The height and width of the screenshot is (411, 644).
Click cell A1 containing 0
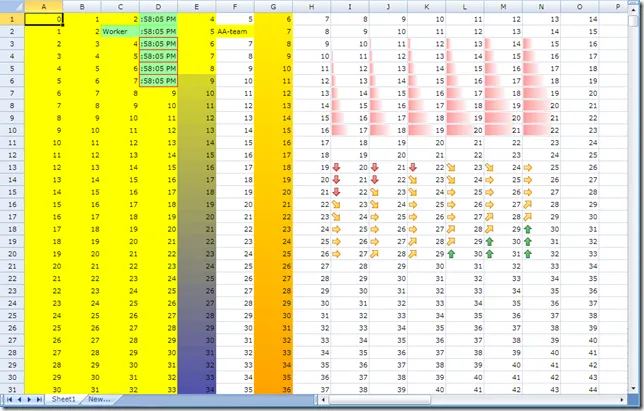(x=44, y=19)
